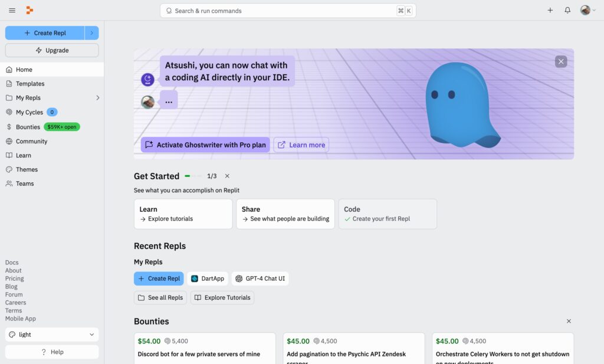
Task: Open the DartApp repl
Action: [208, 278]
